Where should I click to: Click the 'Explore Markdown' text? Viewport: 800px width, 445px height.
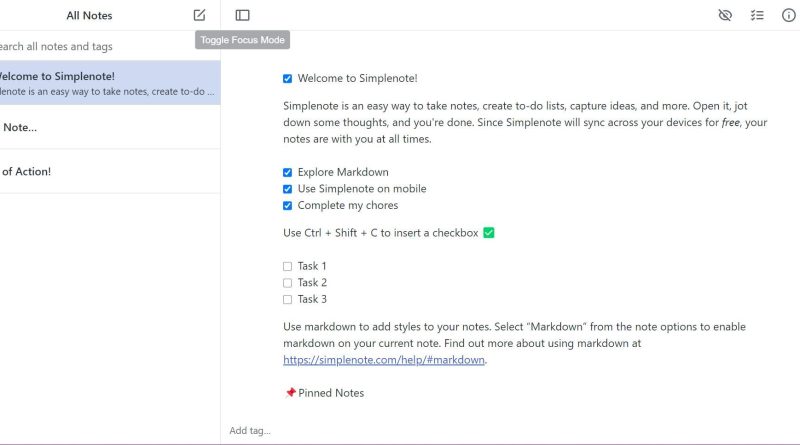point(343,172)
